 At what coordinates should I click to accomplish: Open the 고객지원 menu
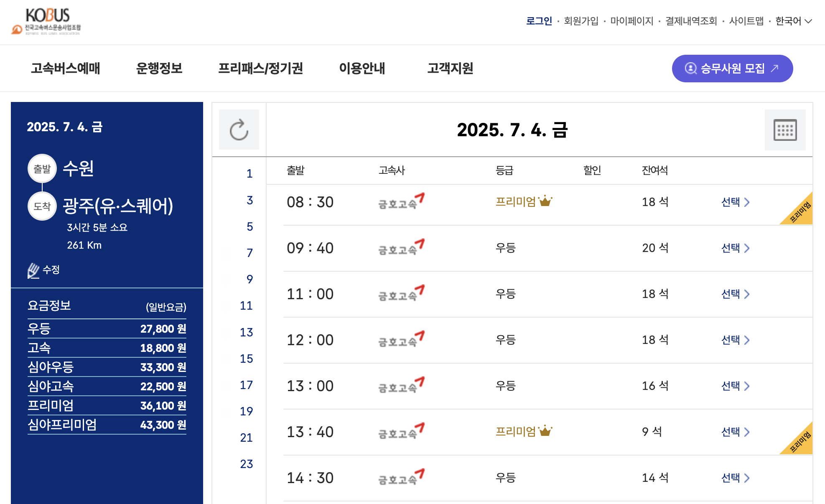tap(450, 69)
